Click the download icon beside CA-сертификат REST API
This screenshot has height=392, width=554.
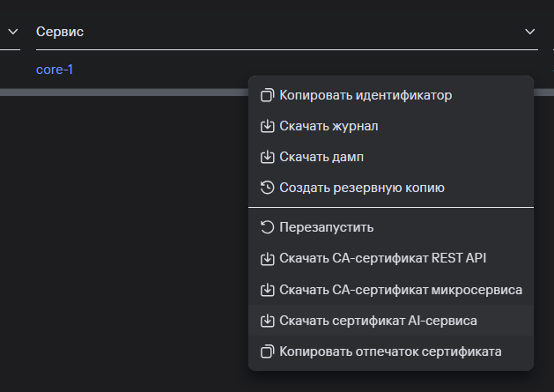coord(267,259)
